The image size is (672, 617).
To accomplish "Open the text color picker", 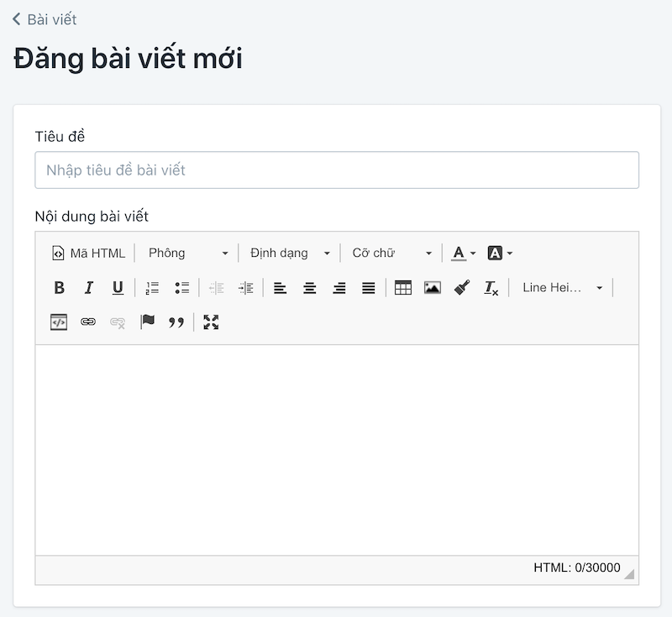I will click(459, 252).
